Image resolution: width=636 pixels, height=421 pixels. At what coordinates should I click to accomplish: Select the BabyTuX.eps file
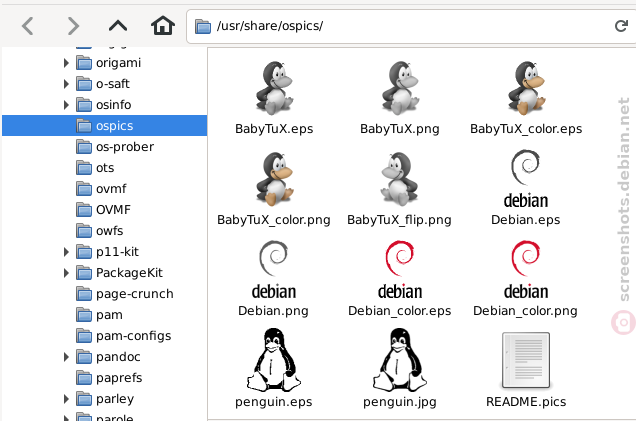(x=274, y=98)
